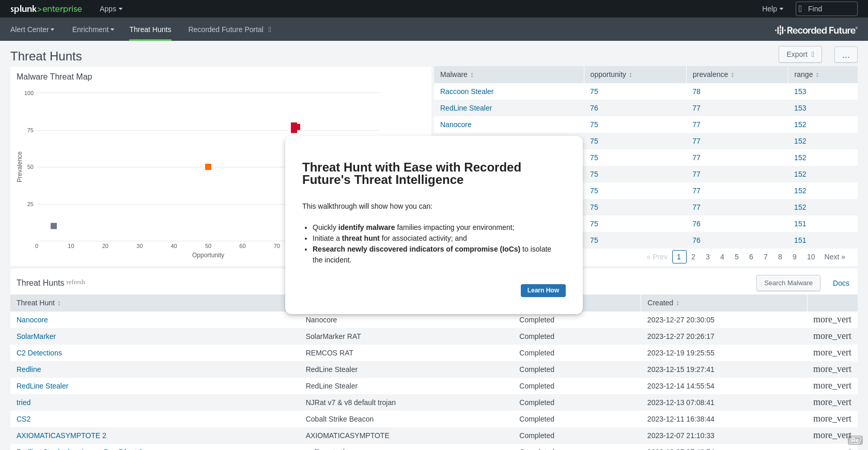The width and height of the screenshot is (868, 450).
Task: Open the Docs link
Action: 841,283
